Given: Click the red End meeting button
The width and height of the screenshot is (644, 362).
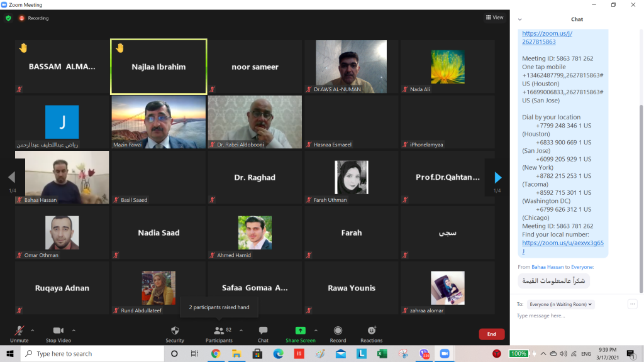Looking at the screenshot, I should tap(491, 334).
